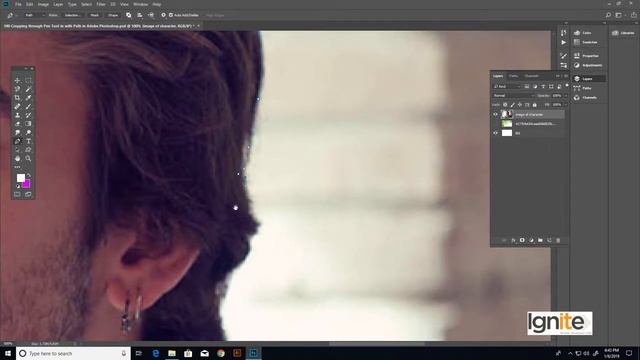
Task: Select the Clone Stamp tool
Action: coord(17,115)
